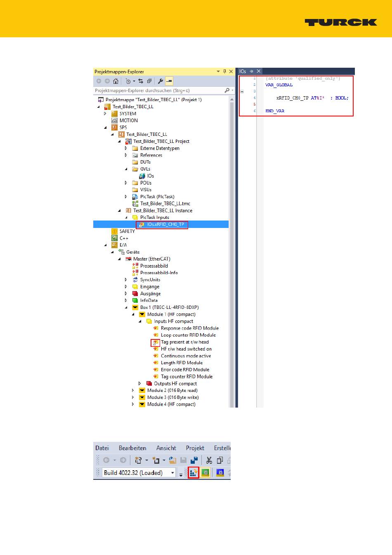Image resolution: width=392 pixels, height=555 pixels.
Task: Select Loop counter RFID Module
Action: tap(188, 335)
